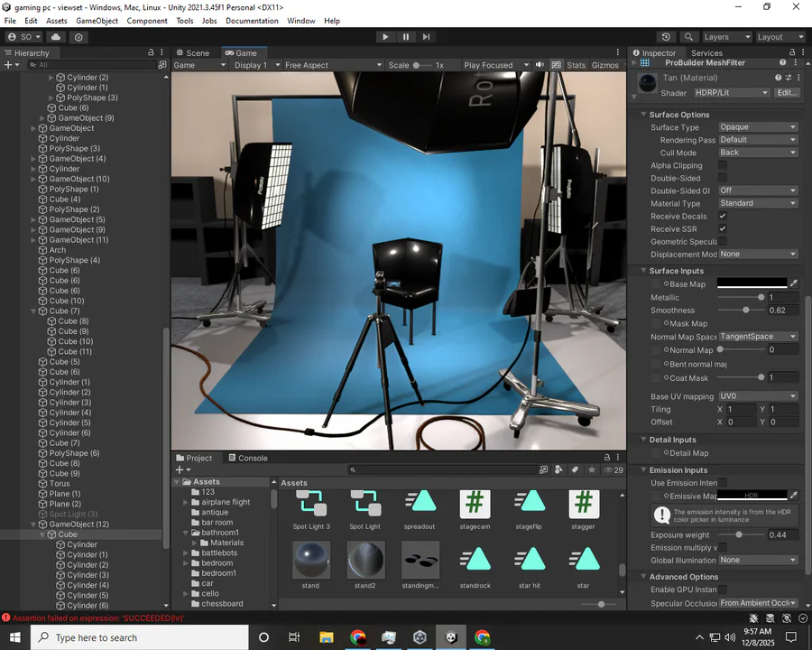
Task: Click Search by Label icon in Project
Action: click(575, 469)
